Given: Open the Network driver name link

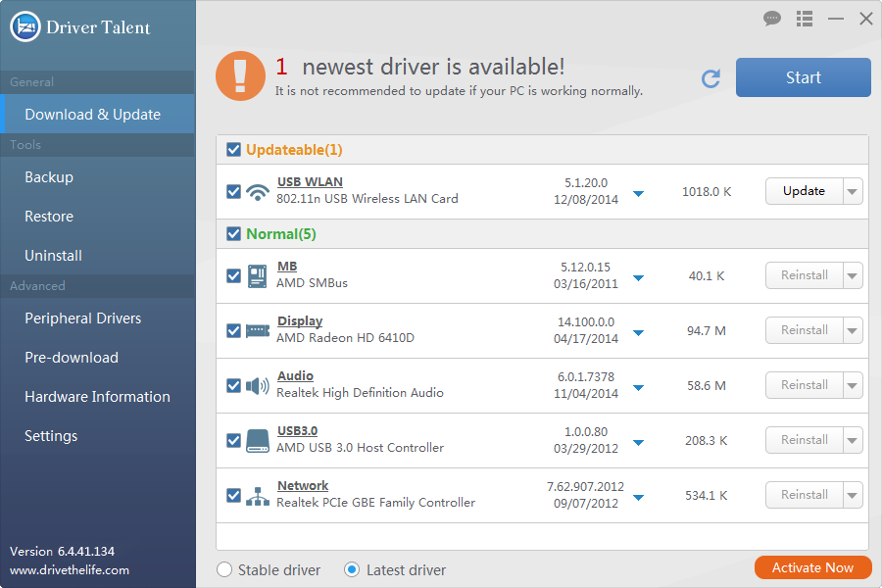Looking at the screenshot, I should (303, 486).
